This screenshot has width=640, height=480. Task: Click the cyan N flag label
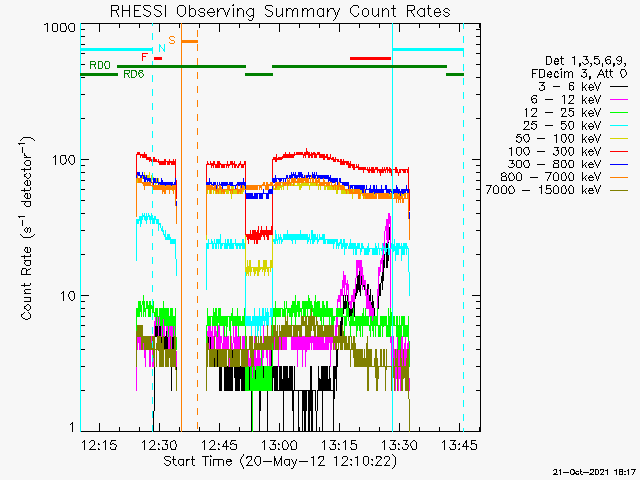[x=162, y=48]
